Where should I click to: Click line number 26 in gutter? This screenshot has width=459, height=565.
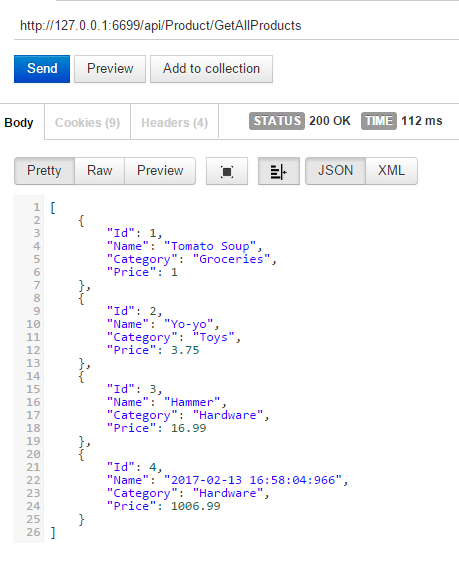click(x=33, y=532)
